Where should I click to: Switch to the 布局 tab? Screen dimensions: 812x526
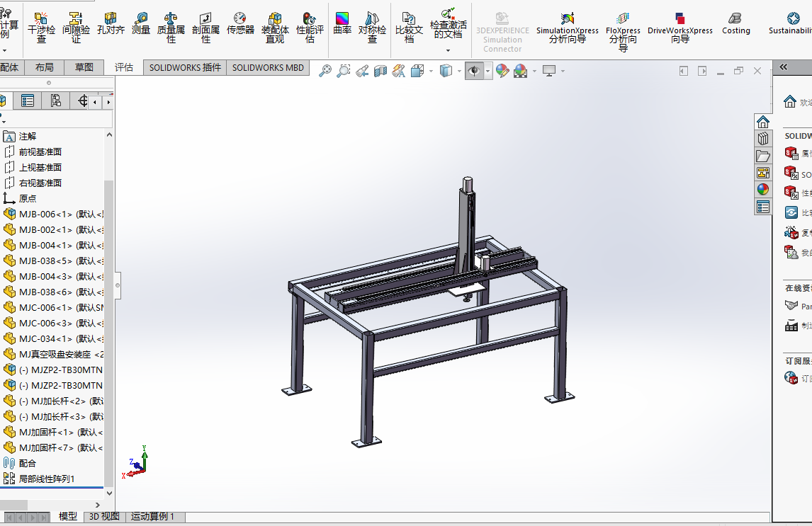(x=44, y=67)
